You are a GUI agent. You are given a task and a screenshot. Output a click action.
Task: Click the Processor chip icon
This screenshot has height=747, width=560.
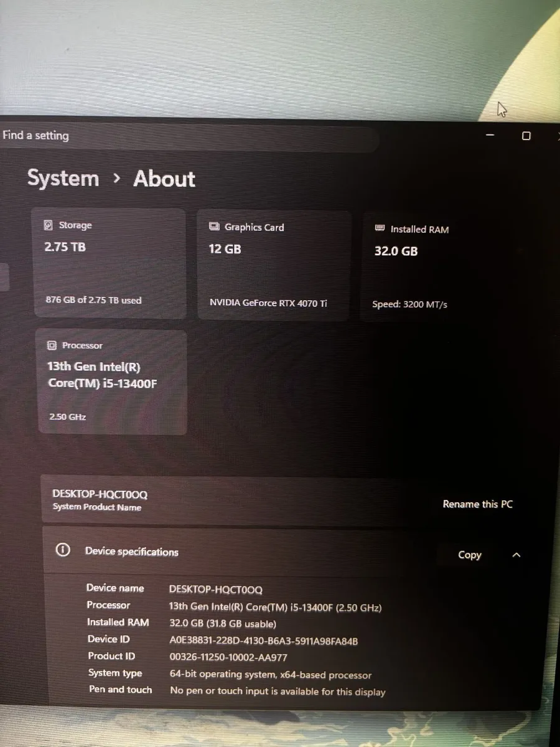52,345
